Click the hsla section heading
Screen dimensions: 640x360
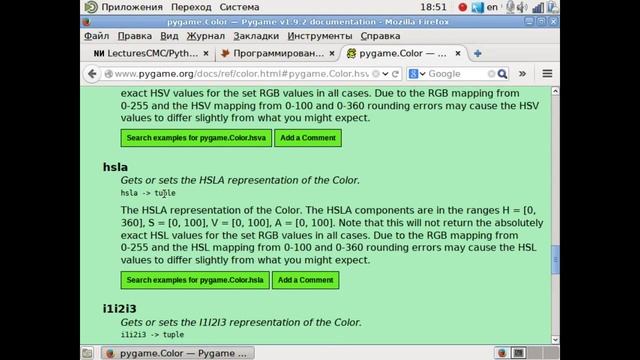coord(115,167)
